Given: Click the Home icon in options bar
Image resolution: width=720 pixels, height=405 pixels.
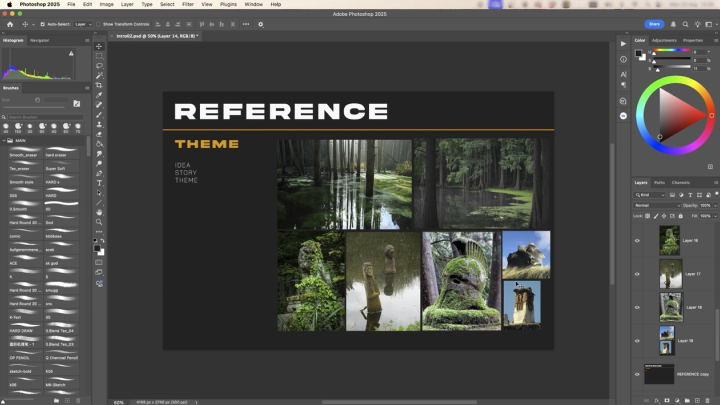Looking at the screenshot, I should (x=10, y=24).
